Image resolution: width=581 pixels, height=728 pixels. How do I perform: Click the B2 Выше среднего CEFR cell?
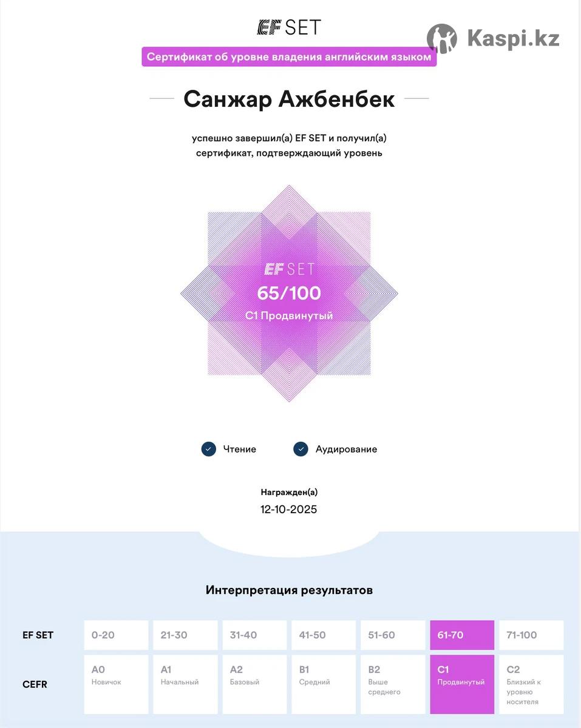(393, 684)
